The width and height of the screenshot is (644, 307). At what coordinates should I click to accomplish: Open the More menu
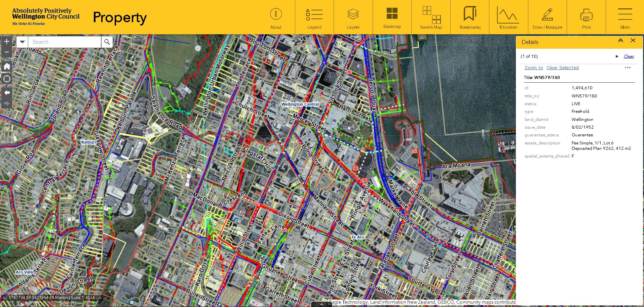click(624, 17)
